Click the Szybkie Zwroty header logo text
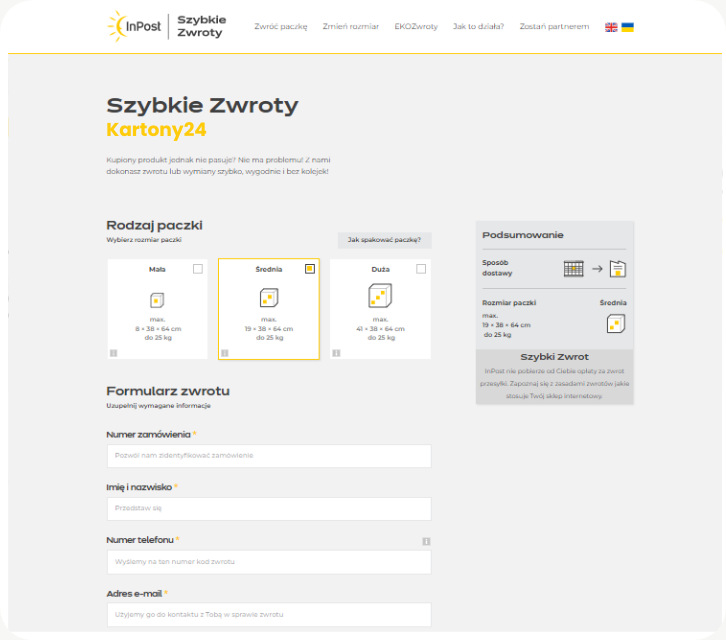 [x=201, y=26]
